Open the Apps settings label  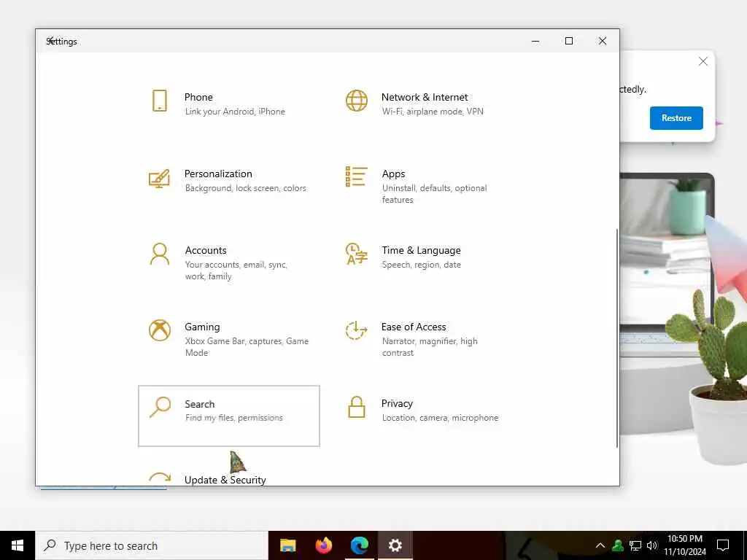pyautogui.click(x=393, y=174)
